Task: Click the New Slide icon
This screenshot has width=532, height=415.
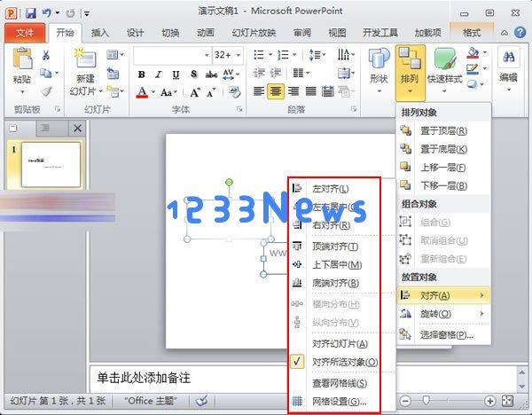Action: click(x=85, y=59)
